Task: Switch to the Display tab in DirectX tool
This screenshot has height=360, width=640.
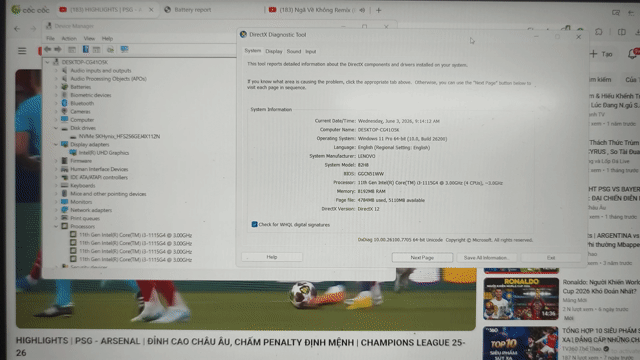Action: pyautogui.click(x=273, y=51)
